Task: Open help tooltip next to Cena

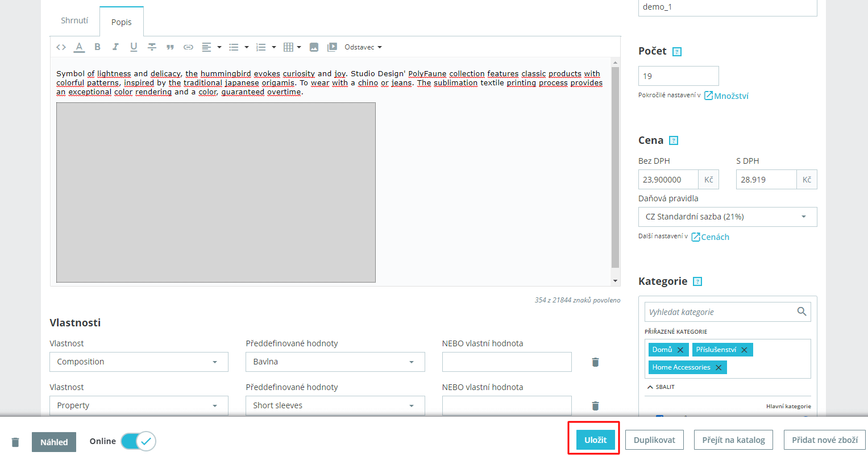Action: (x=674, y=140)
